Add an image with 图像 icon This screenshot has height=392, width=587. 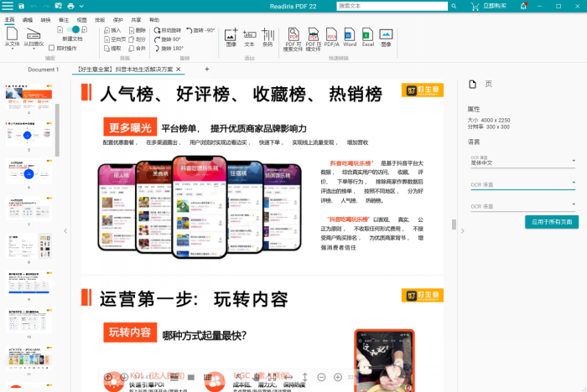[231, 37]
